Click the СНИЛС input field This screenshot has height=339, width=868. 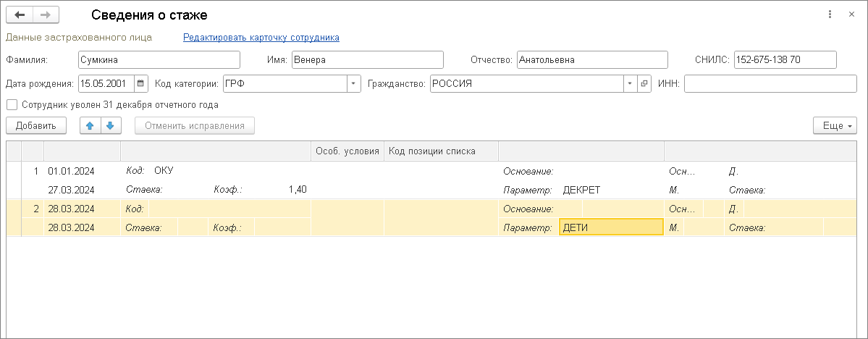pyautogui.click(x=785, y=60)
